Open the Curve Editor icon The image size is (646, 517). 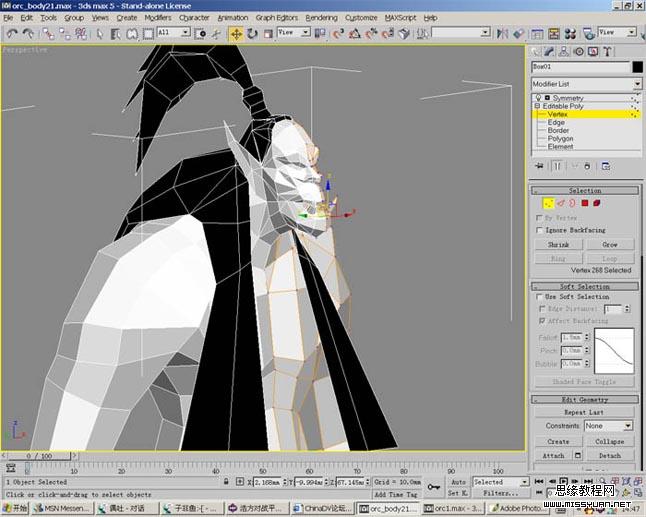537,34
